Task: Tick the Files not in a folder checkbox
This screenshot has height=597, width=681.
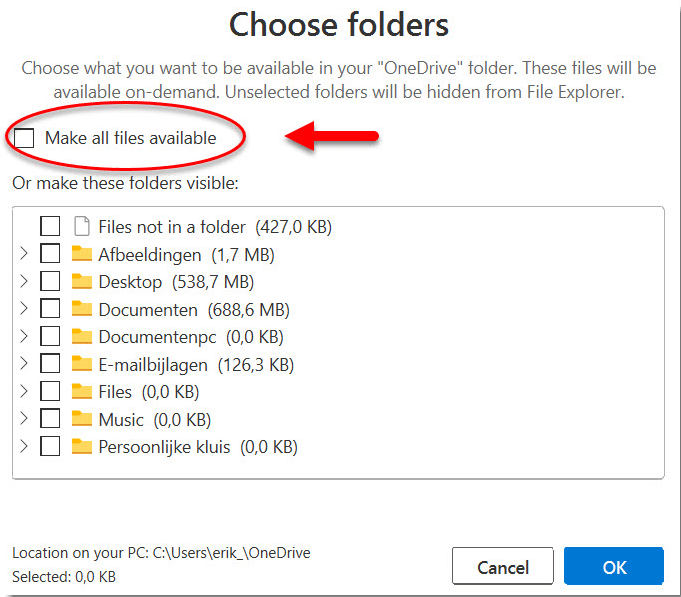Action: click(50, 227)
